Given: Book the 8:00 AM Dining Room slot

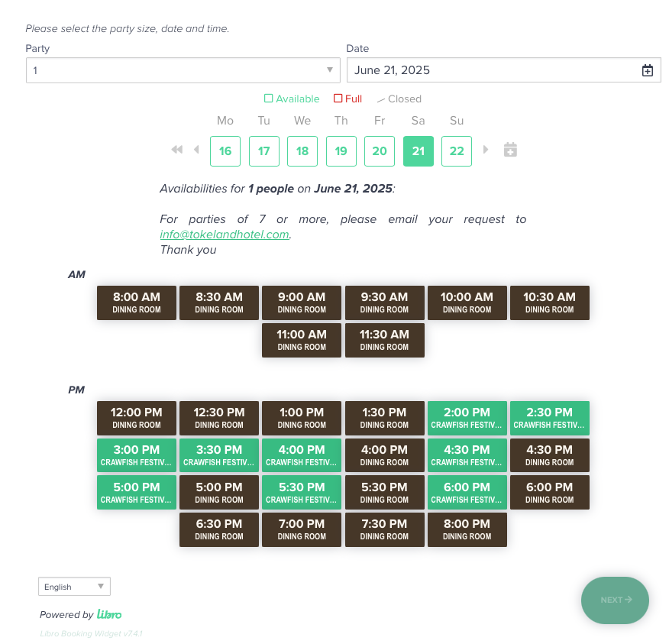Looking at the screenshot, I should click(137, 303).
